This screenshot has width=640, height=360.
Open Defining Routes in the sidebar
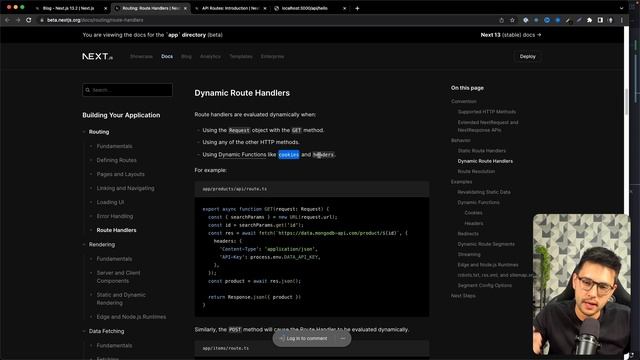pyautogui.click(x=116, y=160)
